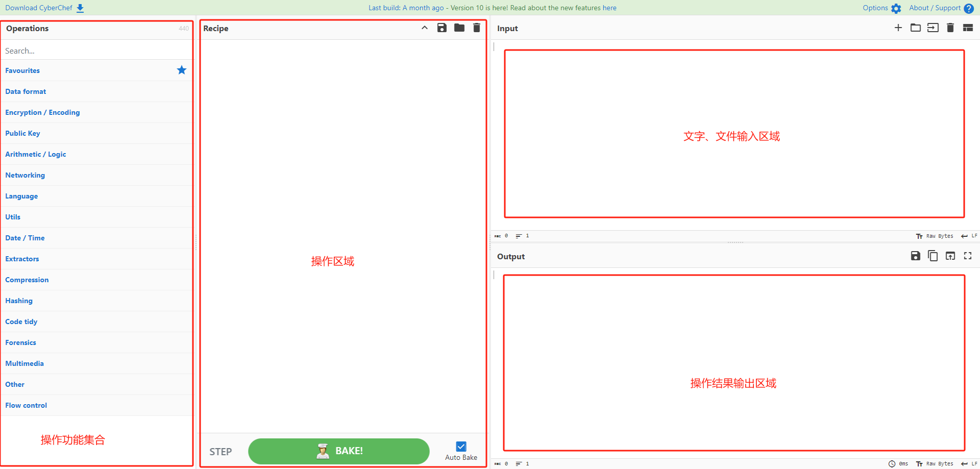
Task: Add a new input tab with the plus icon
Action: pyautogui.click(x=898, y=28)
